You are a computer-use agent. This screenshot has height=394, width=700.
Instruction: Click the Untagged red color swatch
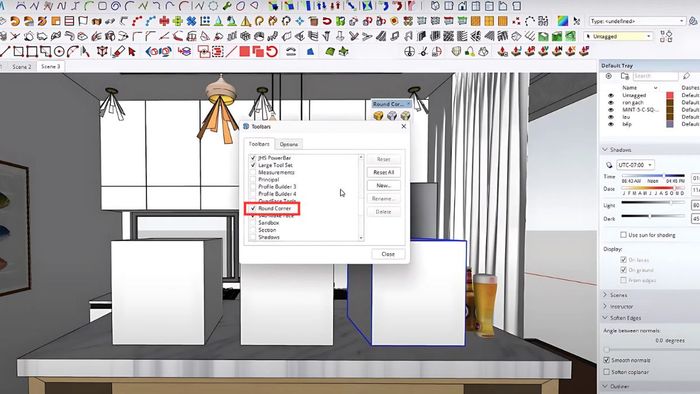click(670, 95)
